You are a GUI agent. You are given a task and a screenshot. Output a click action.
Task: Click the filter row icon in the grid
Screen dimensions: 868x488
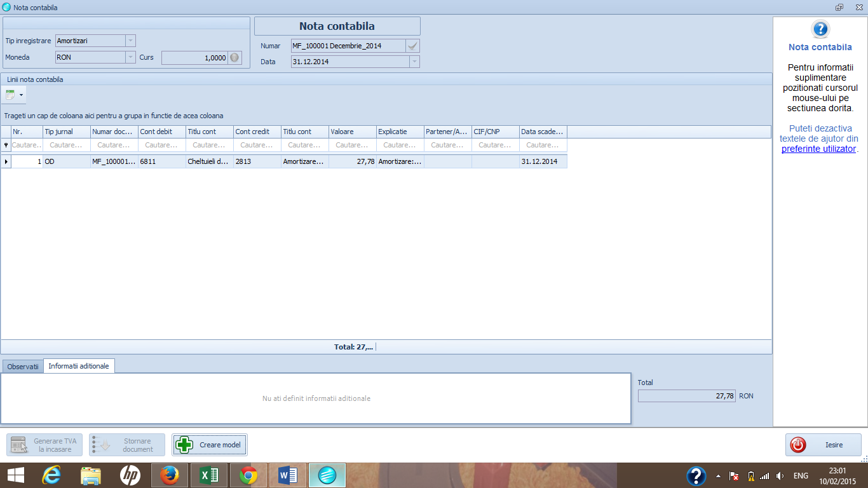[x=6, y=145]
